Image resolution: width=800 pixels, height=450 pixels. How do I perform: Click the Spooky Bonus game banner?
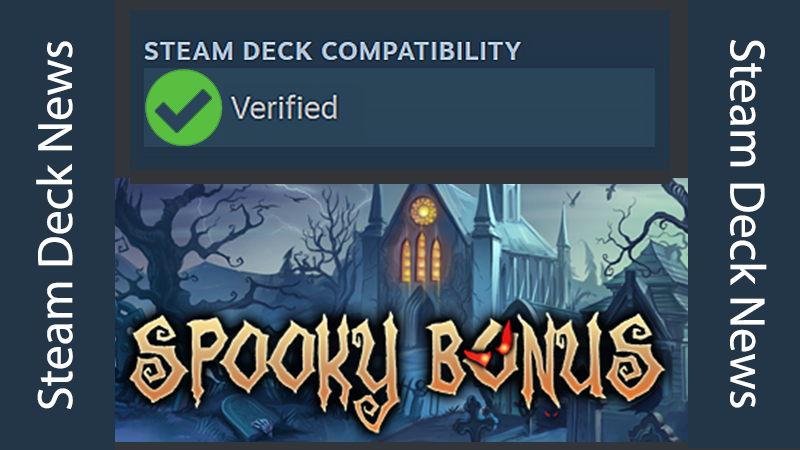coord(401,310)
